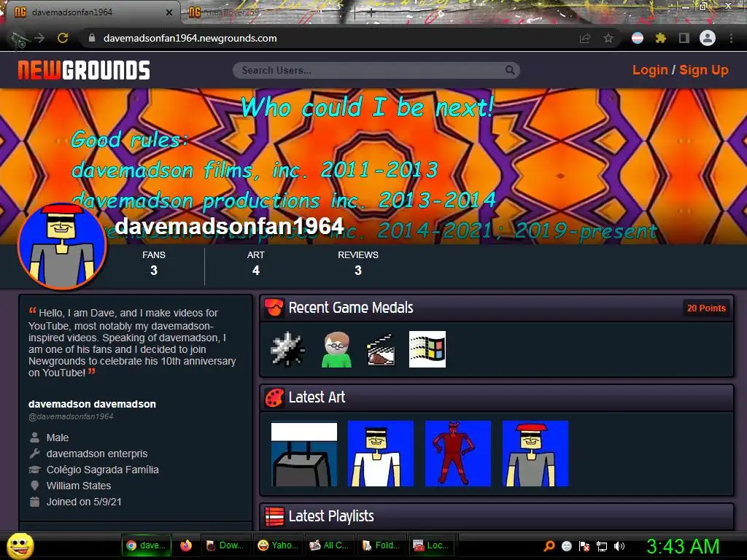Viewport: 747px width, 560px height.
Task: Click the 'William States' location text
Action: tap(79, 486)
